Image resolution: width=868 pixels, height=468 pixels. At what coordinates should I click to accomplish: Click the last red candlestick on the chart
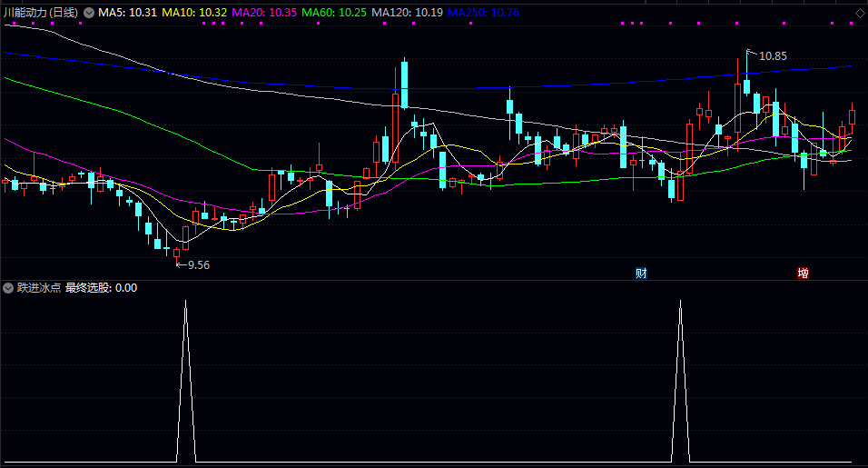tap(852, 117)
